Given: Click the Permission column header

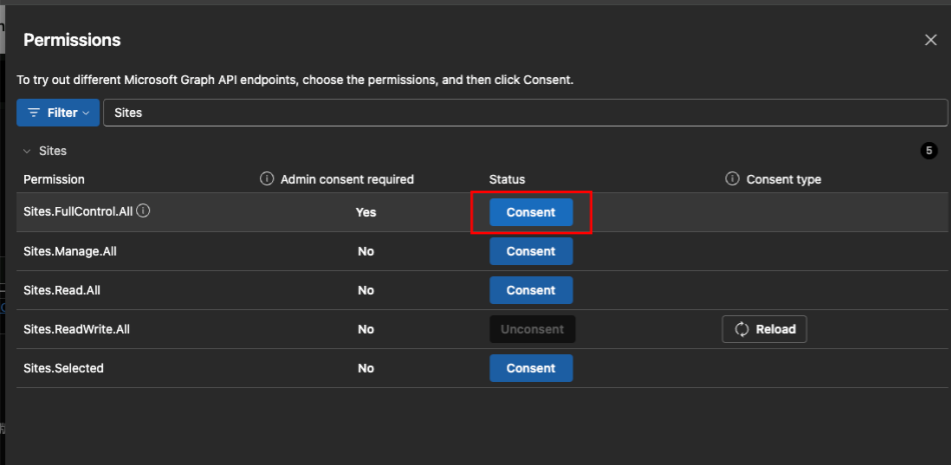Looking at the screenshot, I should click(54, 179).
